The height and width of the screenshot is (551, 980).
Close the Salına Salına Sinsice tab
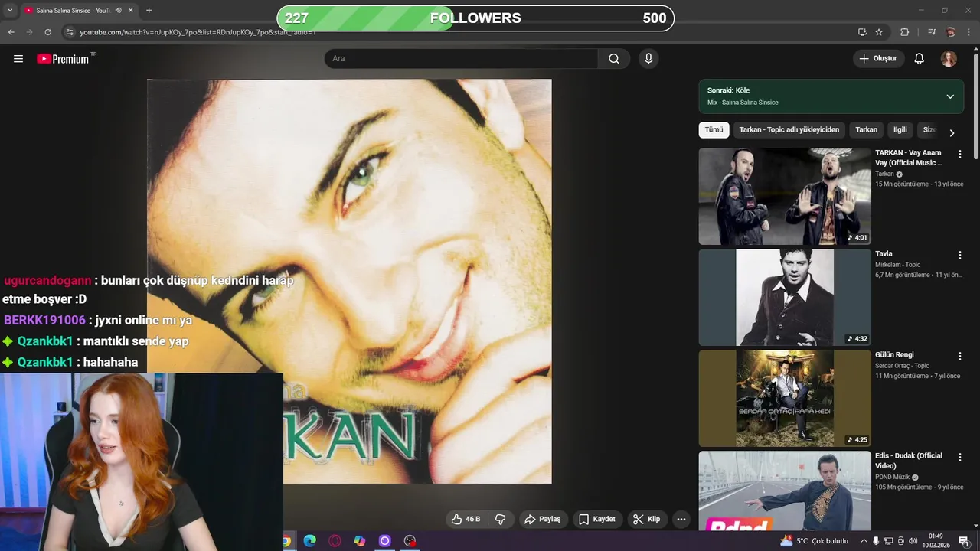pyautogui.click(x=130, y=11)
